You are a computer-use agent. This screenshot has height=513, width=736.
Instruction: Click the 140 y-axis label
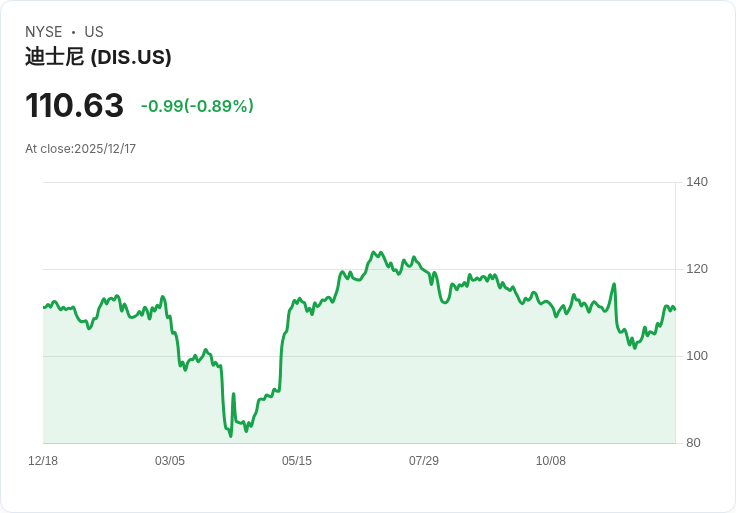click(x=697, y=182)
